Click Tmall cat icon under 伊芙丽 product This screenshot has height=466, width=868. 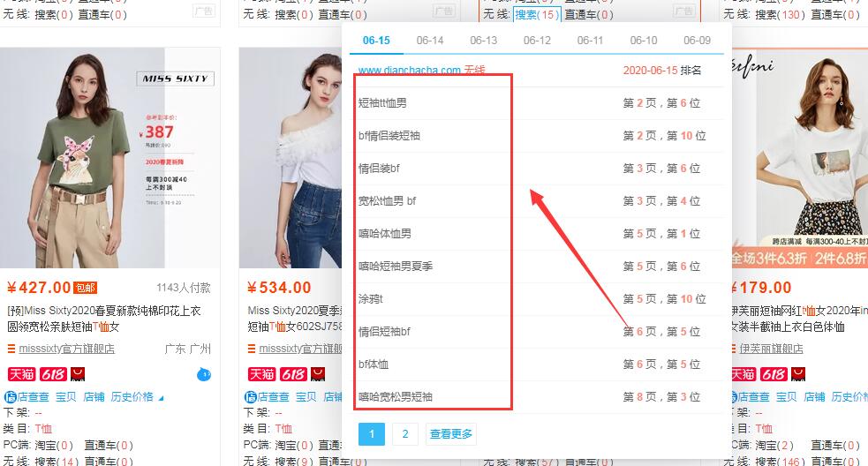pyautogui.click(x=798, y=374)
